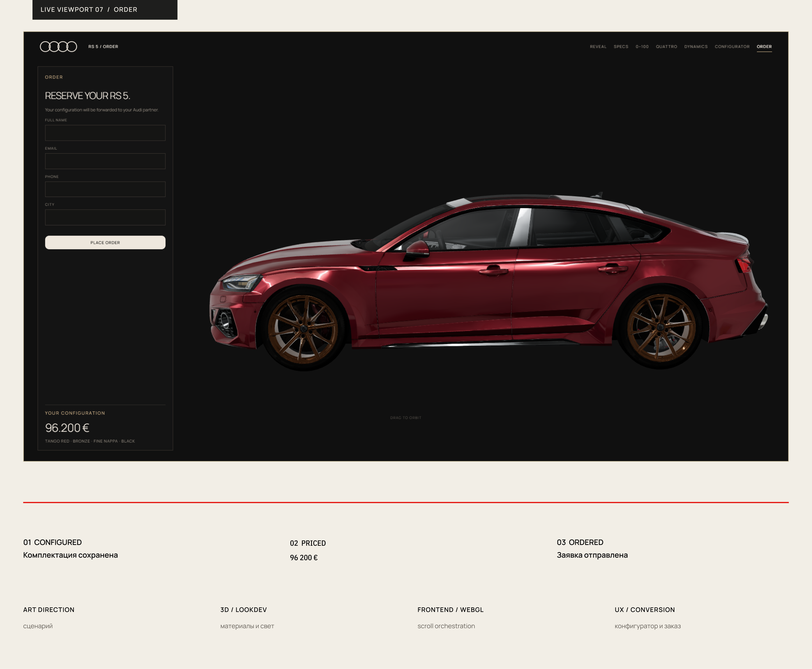This screenshot has width=812, height=669.
Task: Click the 'Заявка отправлена' text
Action: tap(592, 555)
